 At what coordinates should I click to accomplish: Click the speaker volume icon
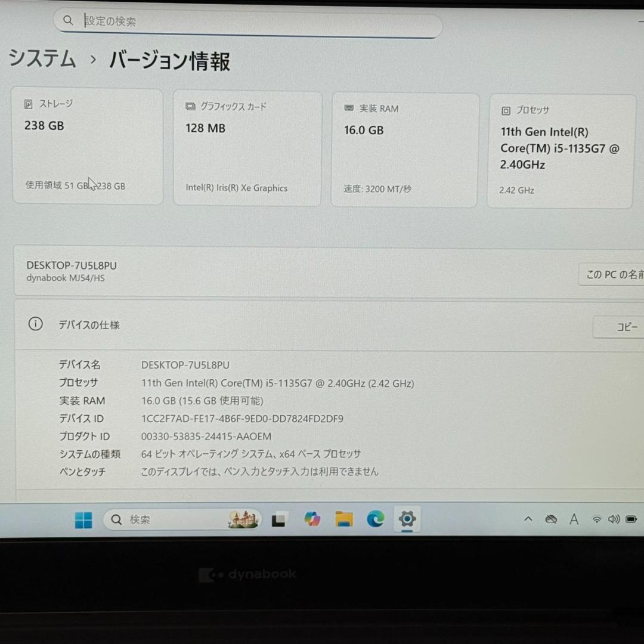(614, 519)
